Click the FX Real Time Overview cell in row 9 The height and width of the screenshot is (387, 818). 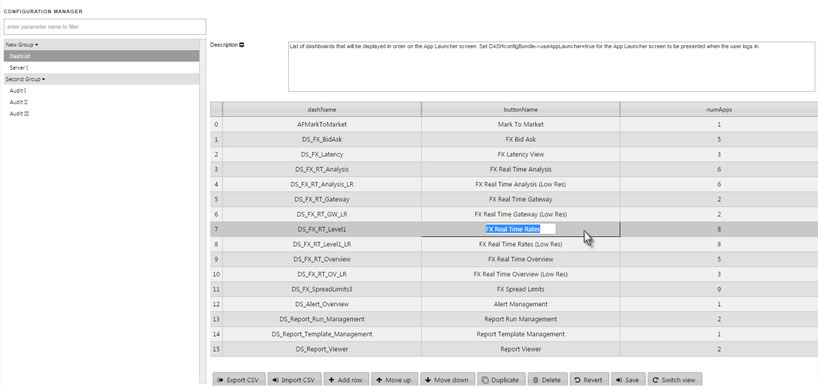521,259
